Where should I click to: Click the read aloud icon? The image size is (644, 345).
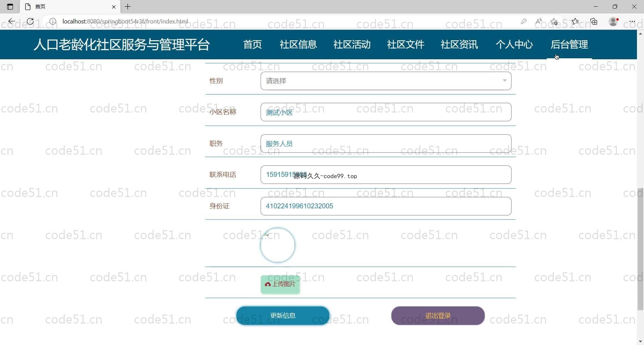pyautogui.click(x=539, y=21)
